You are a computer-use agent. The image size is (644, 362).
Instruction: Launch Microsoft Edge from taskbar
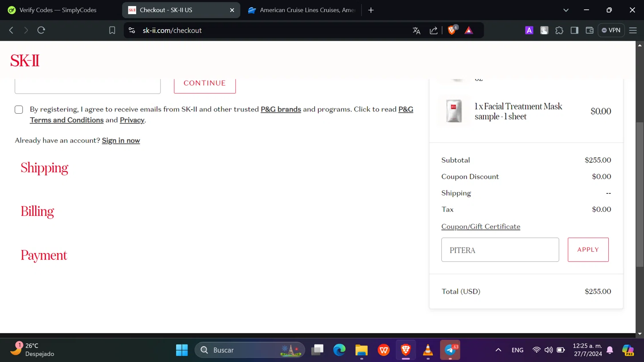pyautogui.click(x=339, y=350)
